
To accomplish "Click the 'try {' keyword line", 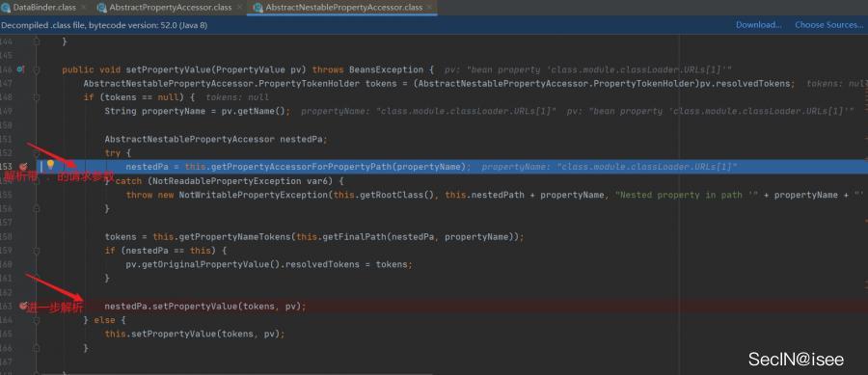I will 118,152.
